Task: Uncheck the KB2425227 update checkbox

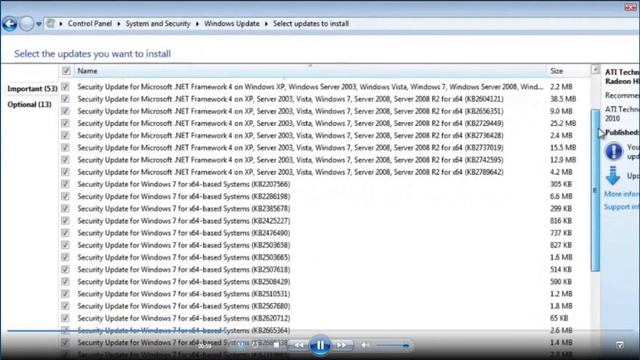Action: click(x=65, y=220)
